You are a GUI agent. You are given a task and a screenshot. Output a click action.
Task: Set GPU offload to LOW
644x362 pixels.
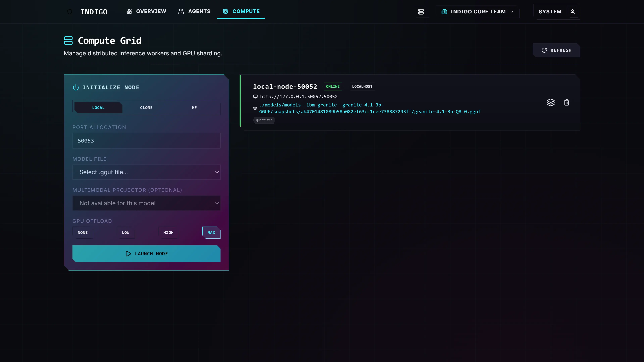click(x=126, y=233)
